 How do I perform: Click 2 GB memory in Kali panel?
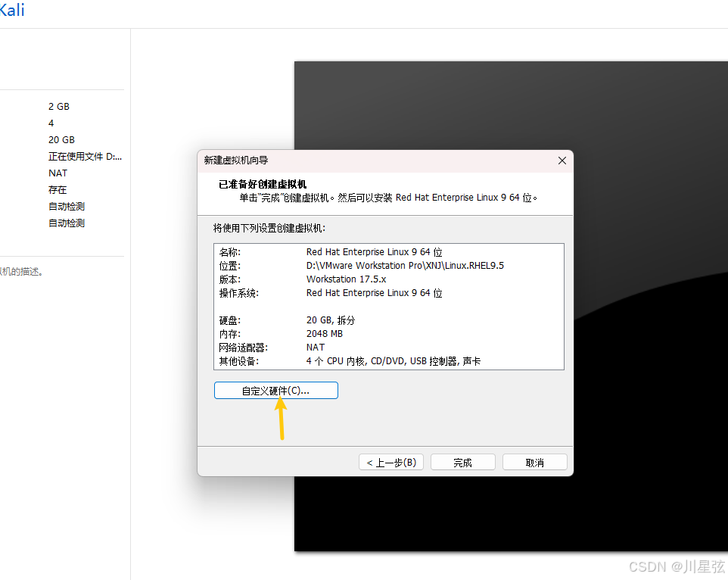[x=59, y=106]
